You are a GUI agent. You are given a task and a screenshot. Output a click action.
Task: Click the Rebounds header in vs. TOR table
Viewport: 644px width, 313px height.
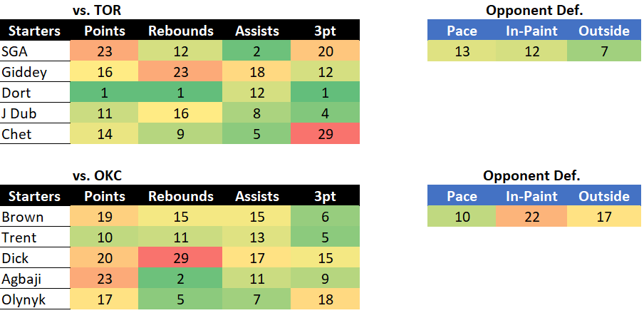point(180,31)
